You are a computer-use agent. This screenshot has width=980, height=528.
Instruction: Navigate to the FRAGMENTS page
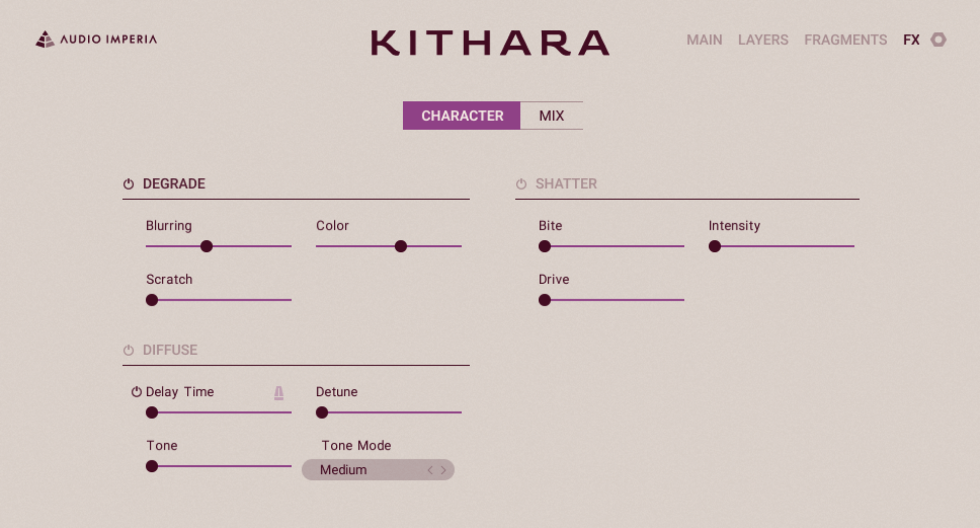tap(846, 40)
